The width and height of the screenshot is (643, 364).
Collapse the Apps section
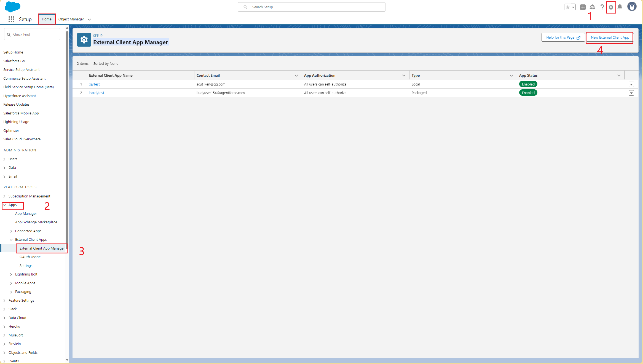pos(4,205)
